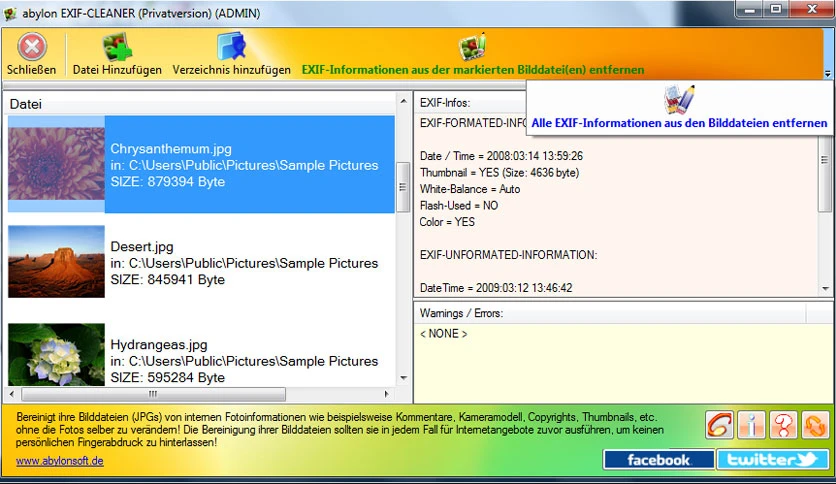Click the 'EXIF-Infos:' header
The height and width of the screenshot is (484, 836).
pyautogui.click(x=445, y=103)
